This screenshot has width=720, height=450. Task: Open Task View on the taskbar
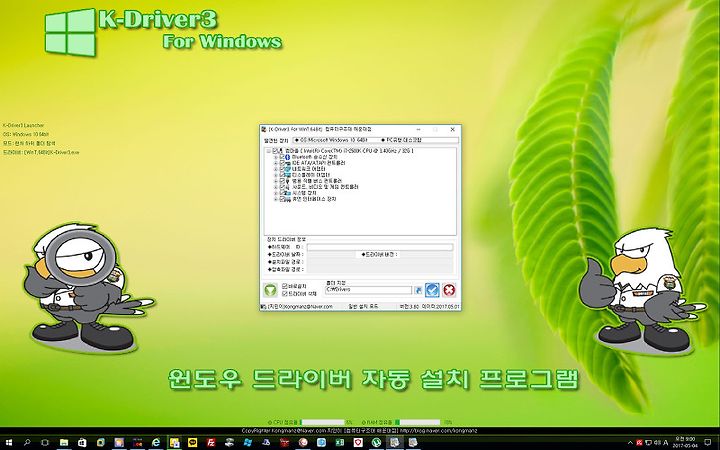click(x=45, y=443)
